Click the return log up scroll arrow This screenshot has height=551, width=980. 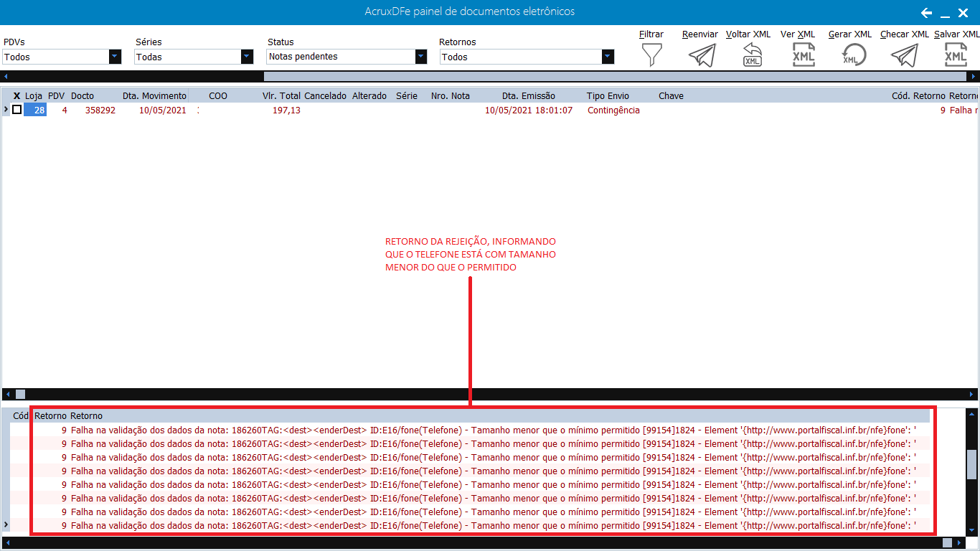tap(971, 414)
